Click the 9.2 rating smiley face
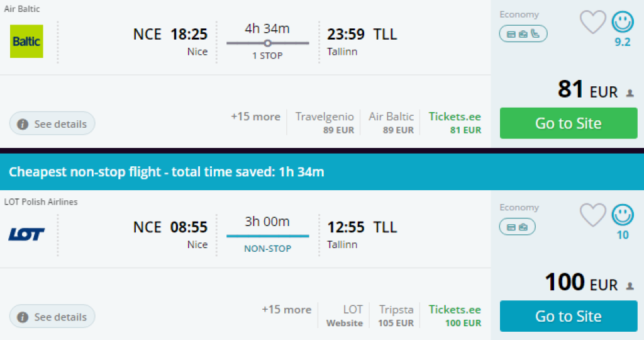The image size is (644, 340). tap(623, 22)
